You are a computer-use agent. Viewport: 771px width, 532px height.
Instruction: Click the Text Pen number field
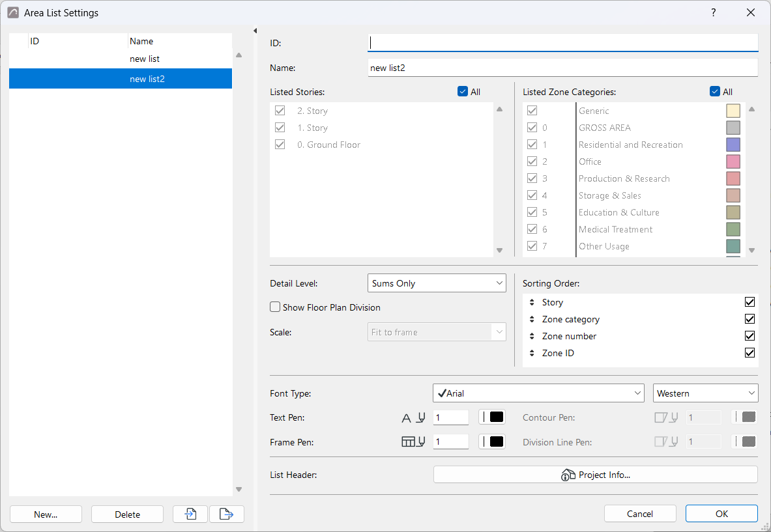pos(451,417)
